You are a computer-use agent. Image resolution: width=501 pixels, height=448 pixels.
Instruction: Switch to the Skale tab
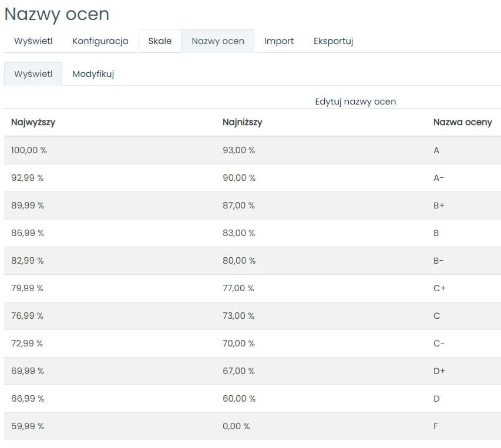click(x=160, y=41)
